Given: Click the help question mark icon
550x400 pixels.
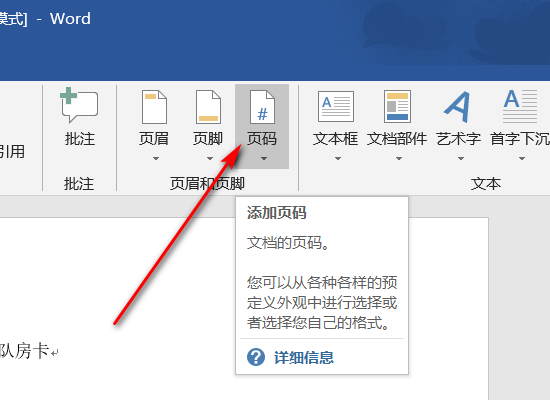Looking at the screenshot, I should click(x=256, y=357).
